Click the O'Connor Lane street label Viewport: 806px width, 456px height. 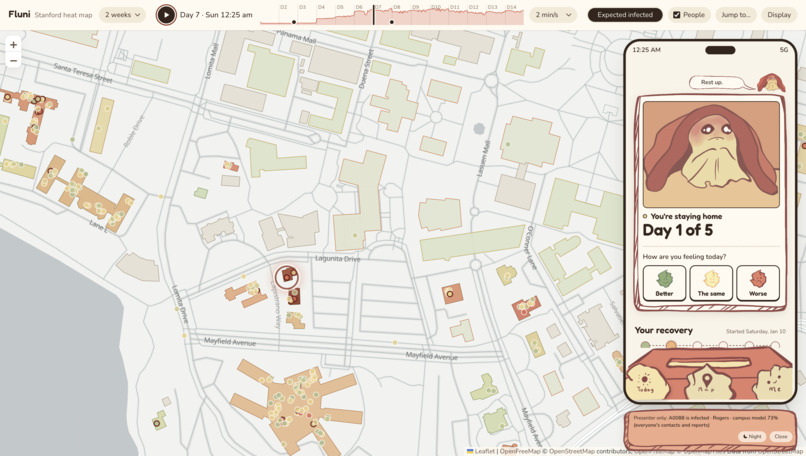pos(532,248)
